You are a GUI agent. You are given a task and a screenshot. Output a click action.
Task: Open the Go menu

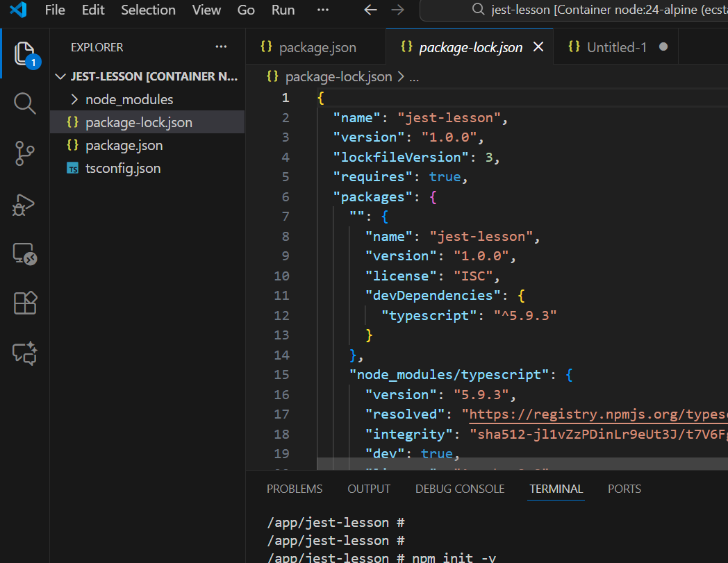tap(246, 10)
